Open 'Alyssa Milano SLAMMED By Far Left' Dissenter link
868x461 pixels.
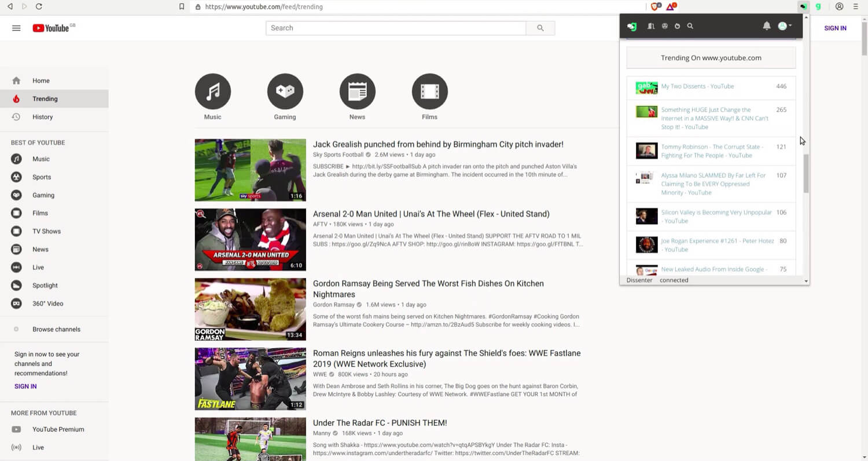click(x=713, y=184)
